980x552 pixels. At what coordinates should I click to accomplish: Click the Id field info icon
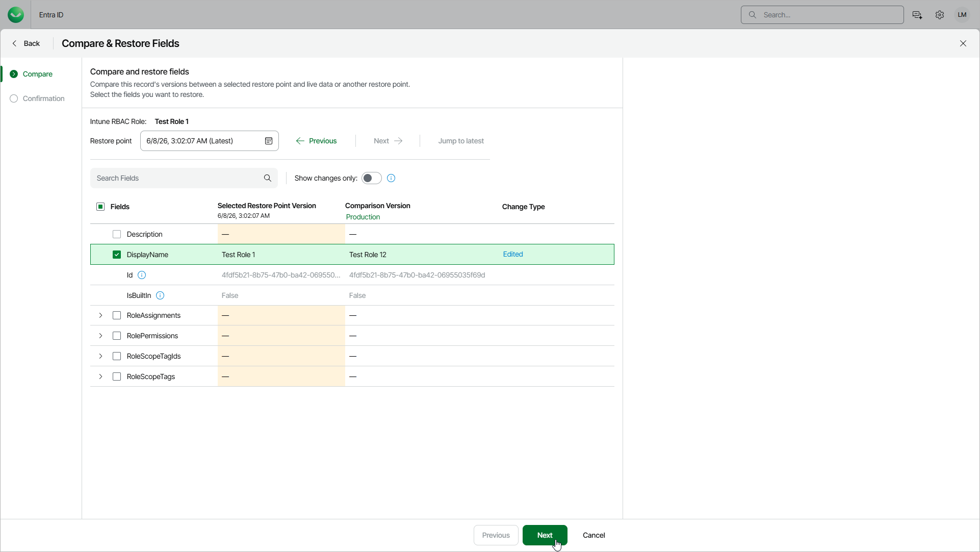(142, 275)
